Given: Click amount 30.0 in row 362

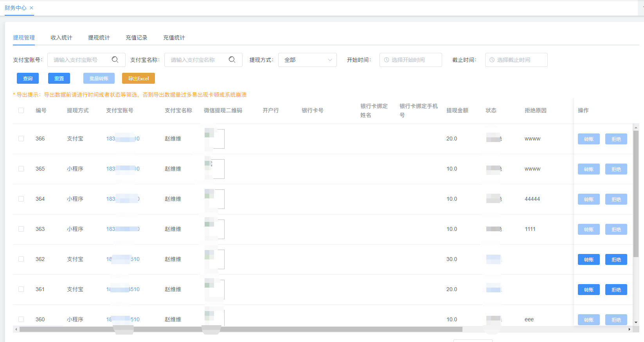Looking at the screenshot, I should pyautogui.click(x=452, y=259).
